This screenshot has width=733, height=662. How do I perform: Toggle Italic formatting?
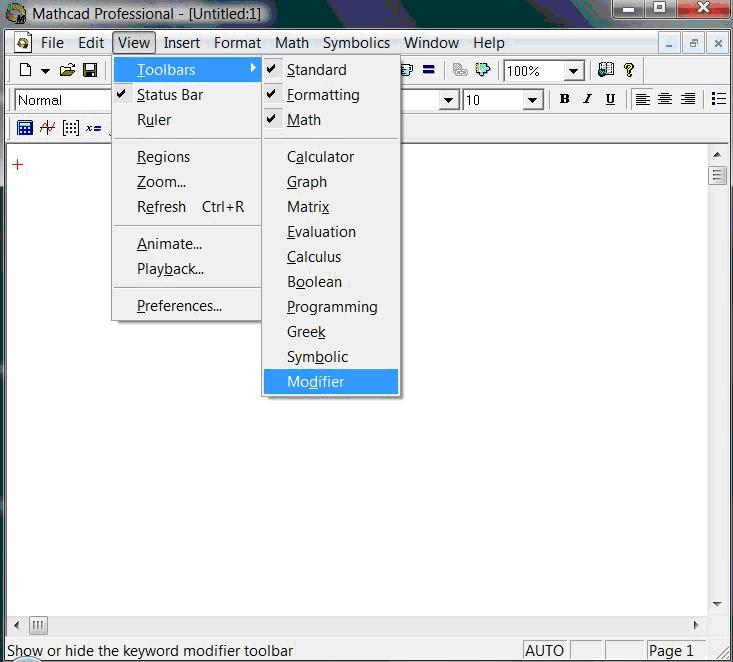[x=587, y=99]
